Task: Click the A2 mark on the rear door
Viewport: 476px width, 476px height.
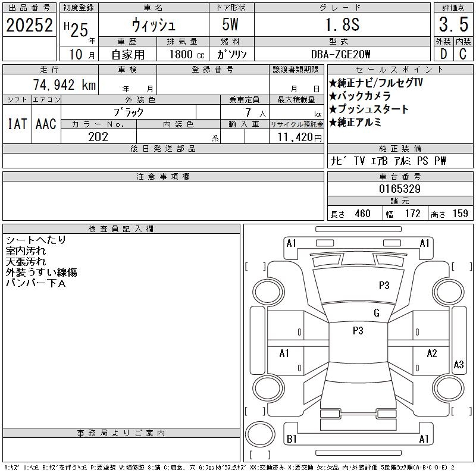Action: tap(432, 353)
